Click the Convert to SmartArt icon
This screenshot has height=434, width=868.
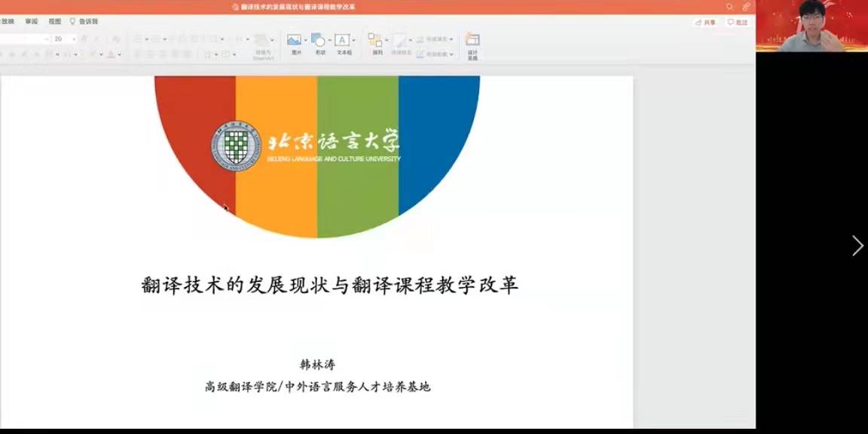tap(262, 41)
